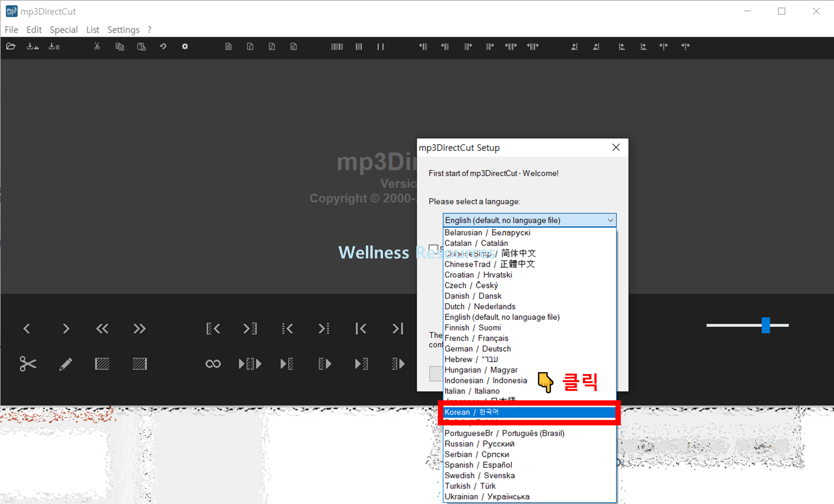This screenshot has height=504, width=834.
Task: Select Hungarian / Magyar option
Action: 529,370
